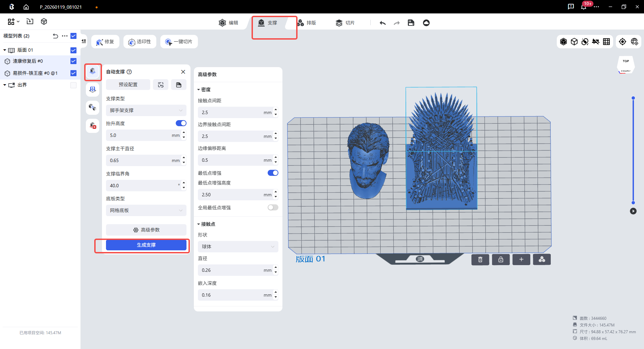Click the delete supports icon with red X

(93, 126)
